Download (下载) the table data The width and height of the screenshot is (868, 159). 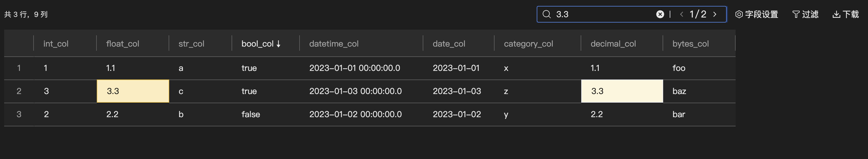click(x=845, y=14)
